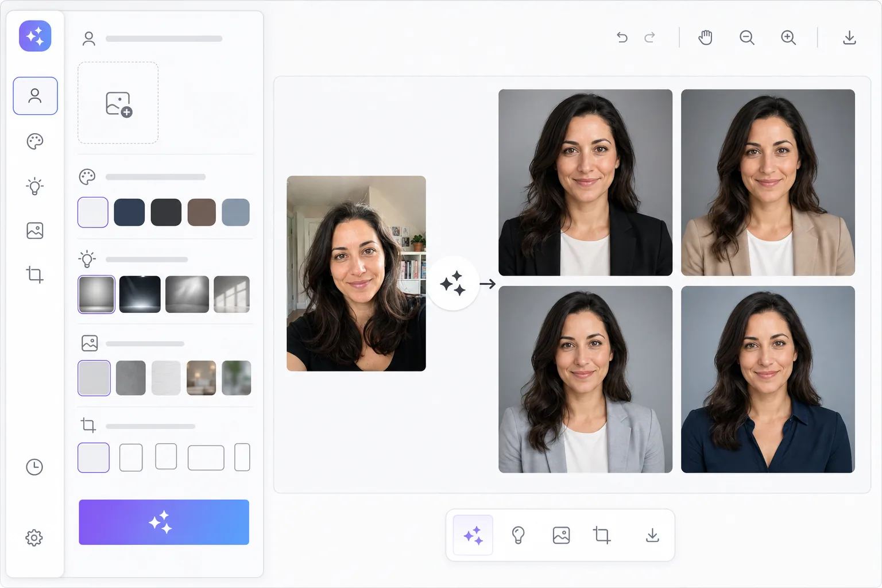Select the brown color swatch

[202, 212]
